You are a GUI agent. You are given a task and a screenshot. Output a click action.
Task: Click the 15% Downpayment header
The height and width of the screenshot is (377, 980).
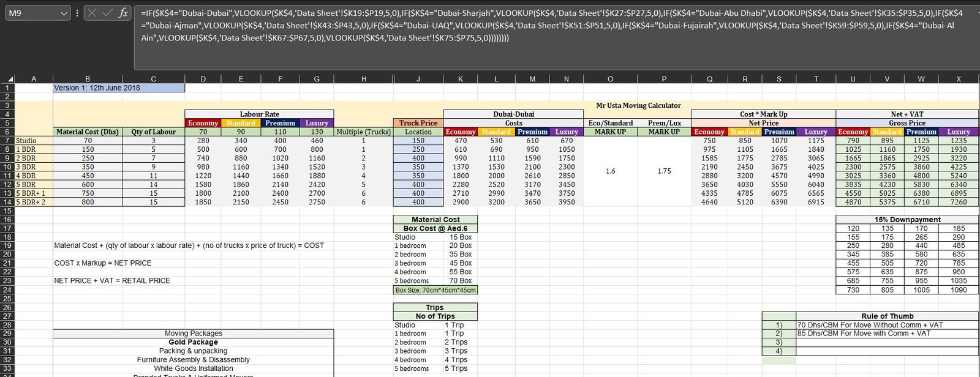[x=907, y=219]
